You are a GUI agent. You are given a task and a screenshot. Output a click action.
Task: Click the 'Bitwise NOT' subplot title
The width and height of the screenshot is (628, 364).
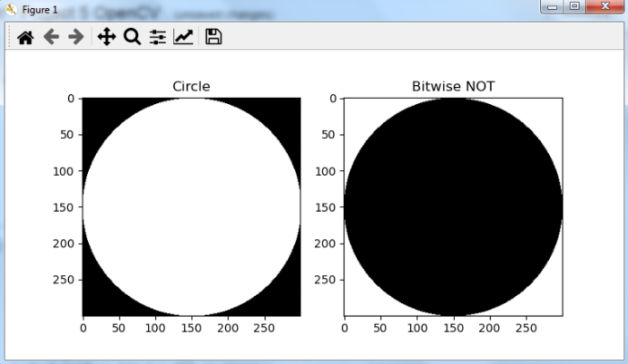pos(453,86)
